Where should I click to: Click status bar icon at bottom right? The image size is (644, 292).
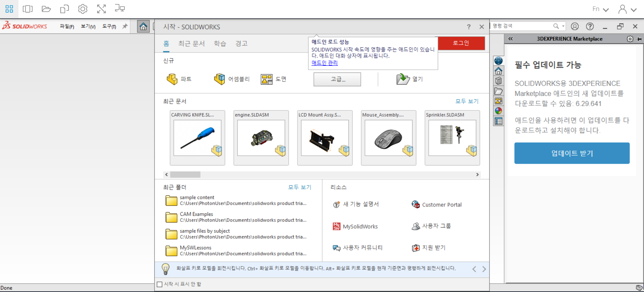point(639,288)
